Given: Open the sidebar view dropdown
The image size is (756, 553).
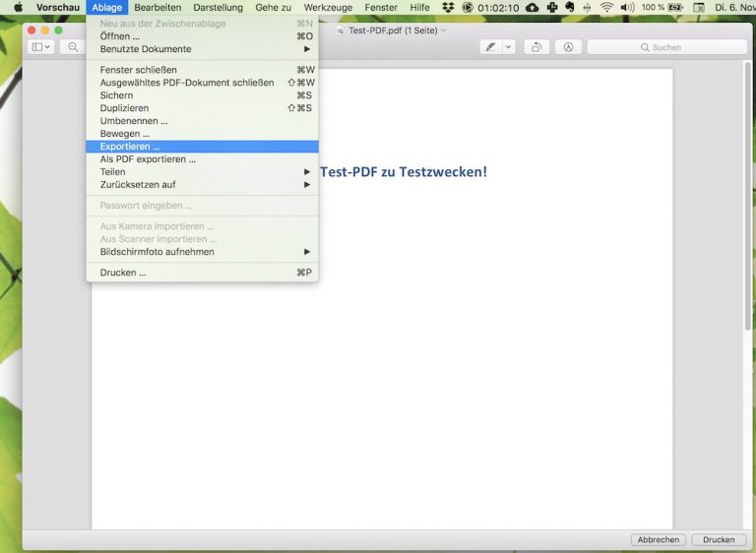Looking at the screenshot, I should pyautogui.click(x=41, y=47).
